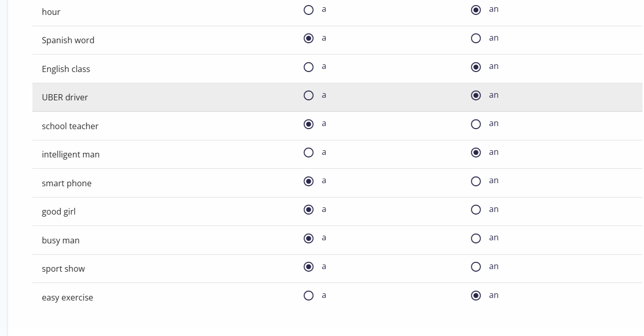Viewport: 644px width, 336px height.
Task: Choose 'an' for smart phone
Action: click(x=476, y=181)
